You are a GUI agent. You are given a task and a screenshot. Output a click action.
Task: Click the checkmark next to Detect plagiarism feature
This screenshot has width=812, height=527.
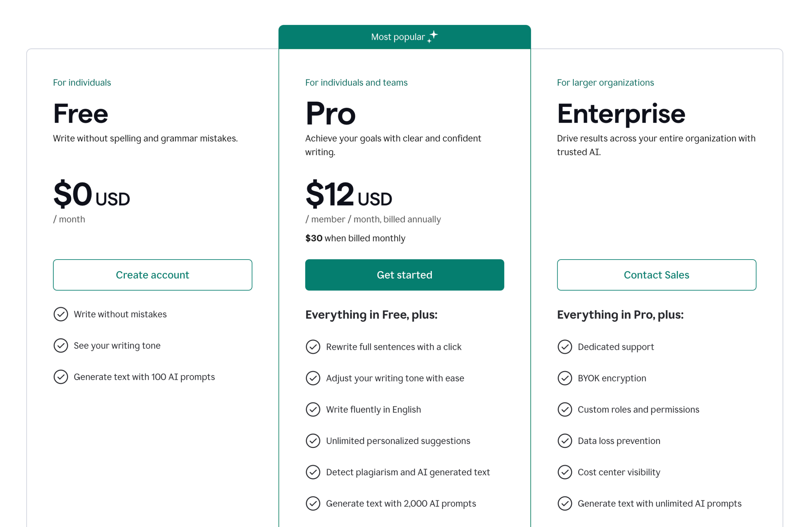(x=313, y=472)
